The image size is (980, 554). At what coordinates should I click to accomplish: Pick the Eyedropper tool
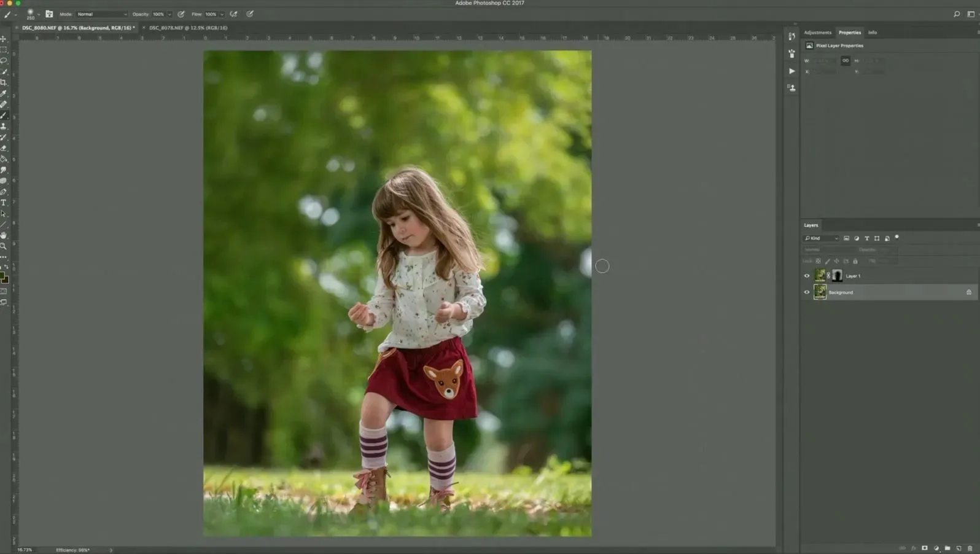4,93
